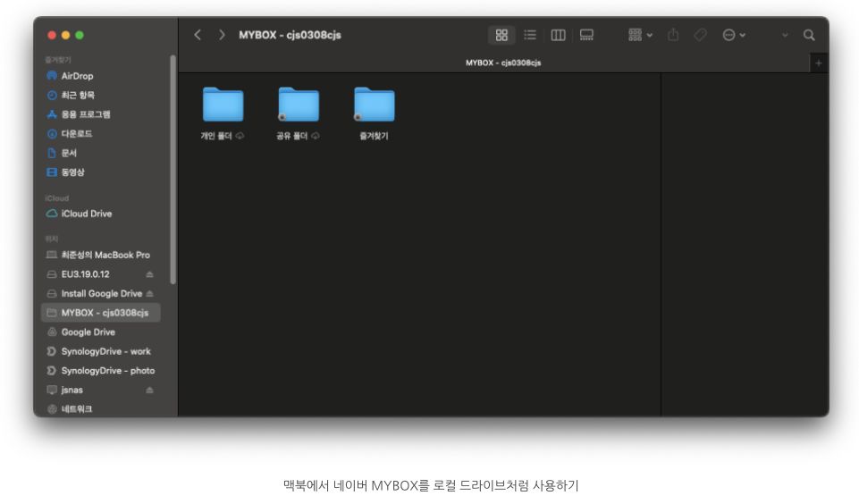Switch to icon grid view
The image size is (859, 504).
click(x=501, y=35)
